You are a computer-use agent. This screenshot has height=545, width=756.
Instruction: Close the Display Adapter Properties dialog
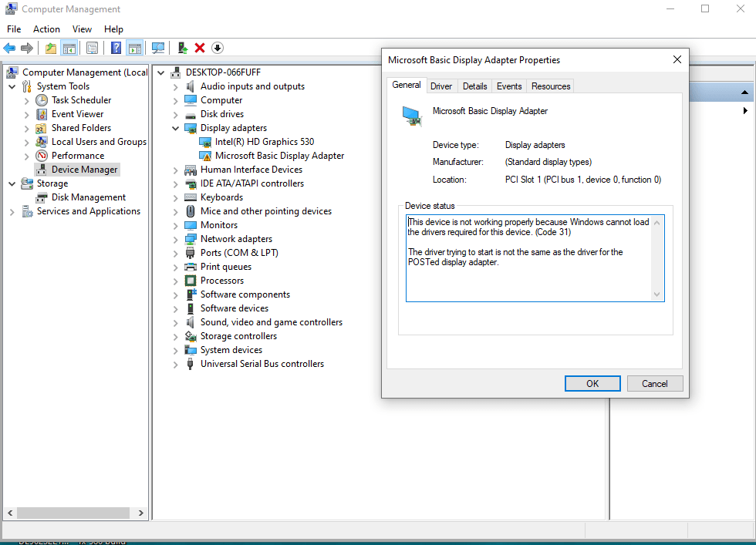(x=677, y=59)
